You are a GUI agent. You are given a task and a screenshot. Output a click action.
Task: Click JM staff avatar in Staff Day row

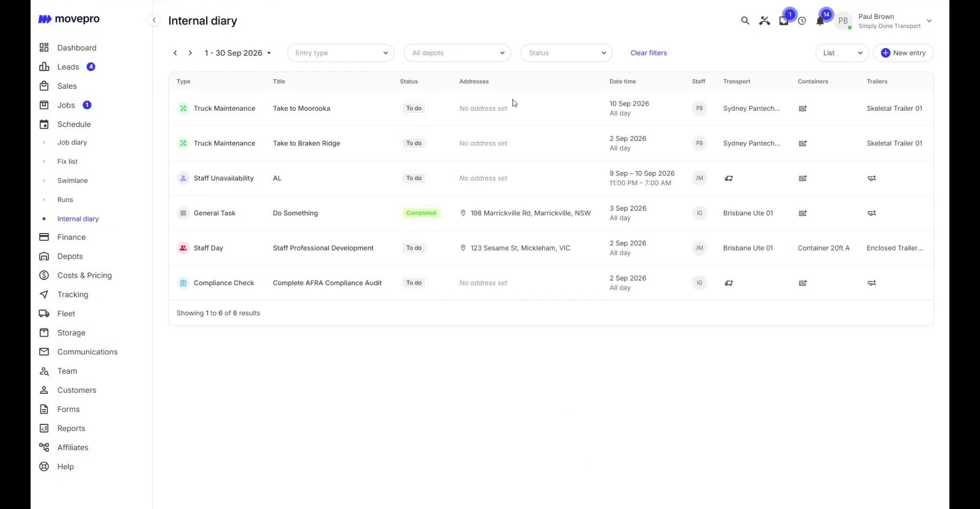[699, 248]
